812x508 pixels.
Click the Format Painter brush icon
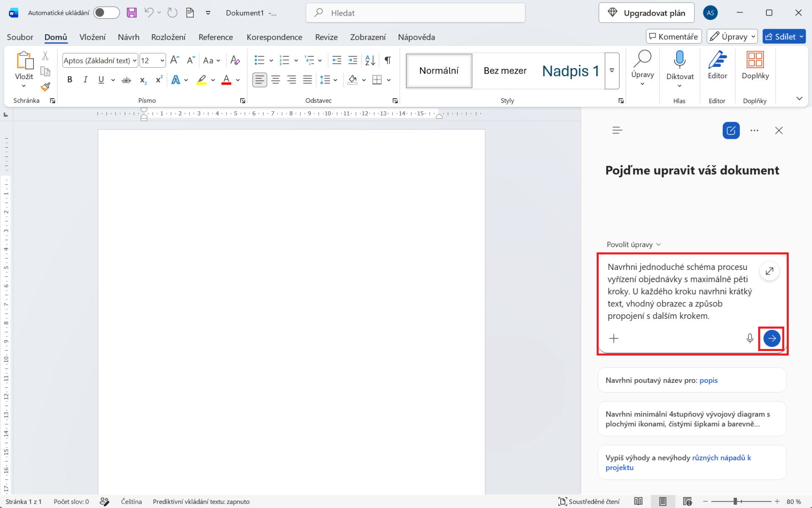45,87
